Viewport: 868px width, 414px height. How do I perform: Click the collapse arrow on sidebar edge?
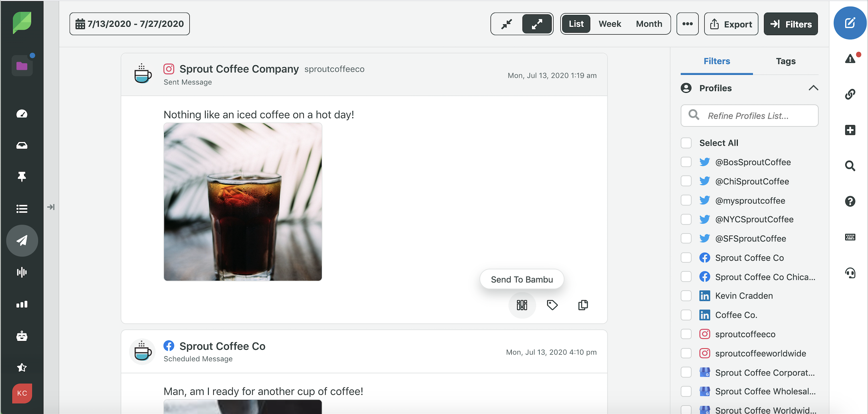coord(51,207)
